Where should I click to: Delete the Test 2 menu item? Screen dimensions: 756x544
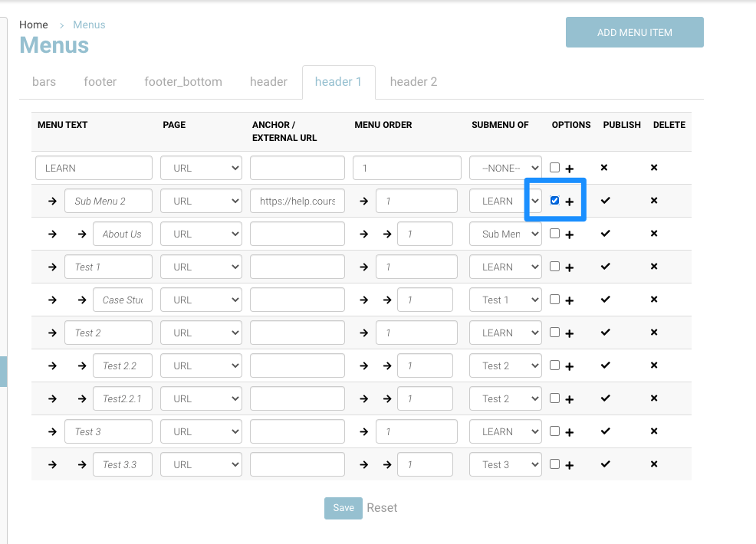coord(654,332)
